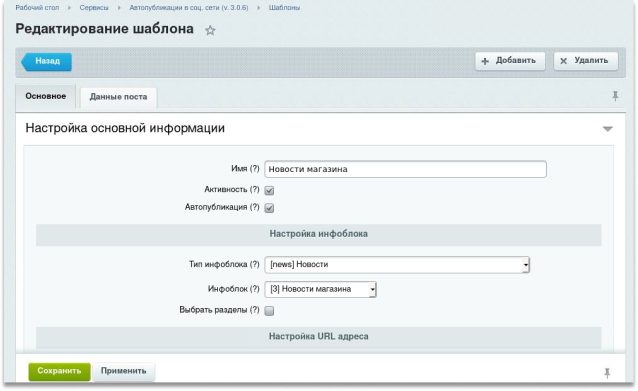Collapse the Настройка основной информации section arrow
The width and height of the screenshot is (638, 391).
coord(607,129)
